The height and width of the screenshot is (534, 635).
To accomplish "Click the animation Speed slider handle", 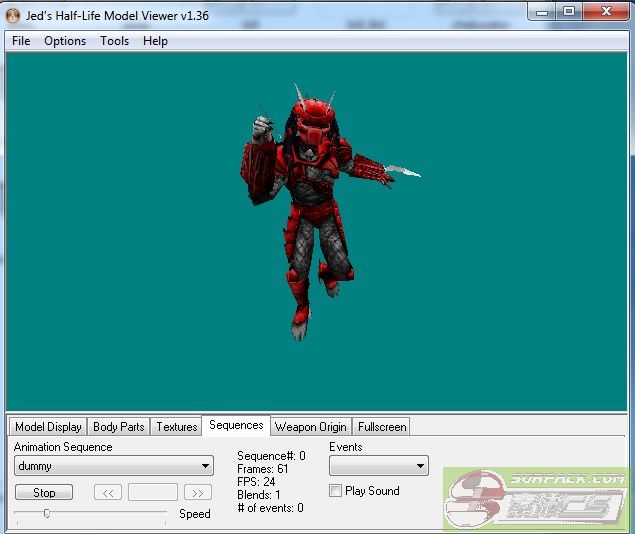I will point(46,513).
